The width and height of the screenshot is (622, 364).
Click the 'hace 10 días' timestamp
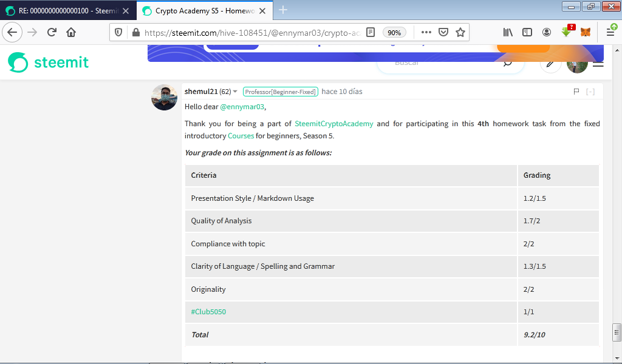click(x=342, y=92)
